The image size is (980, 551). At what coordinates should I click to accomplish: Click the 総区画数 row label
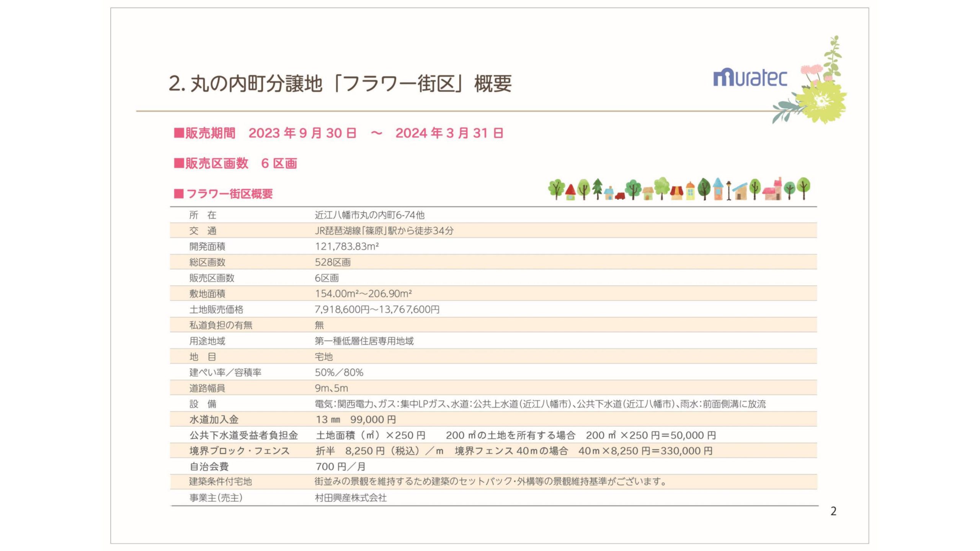tap(207, 262)
